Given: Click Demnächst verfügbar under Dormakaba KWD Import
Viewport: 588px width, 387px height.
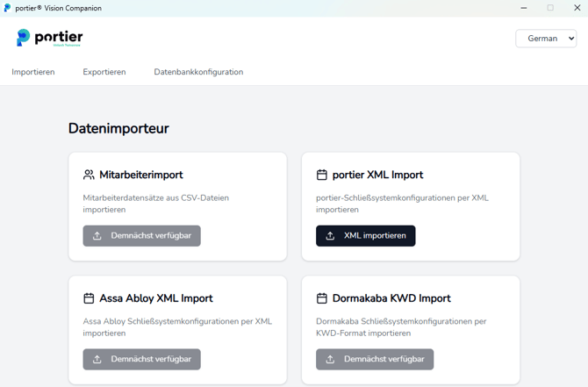Looking at the screenshot, I should [375, 360].
